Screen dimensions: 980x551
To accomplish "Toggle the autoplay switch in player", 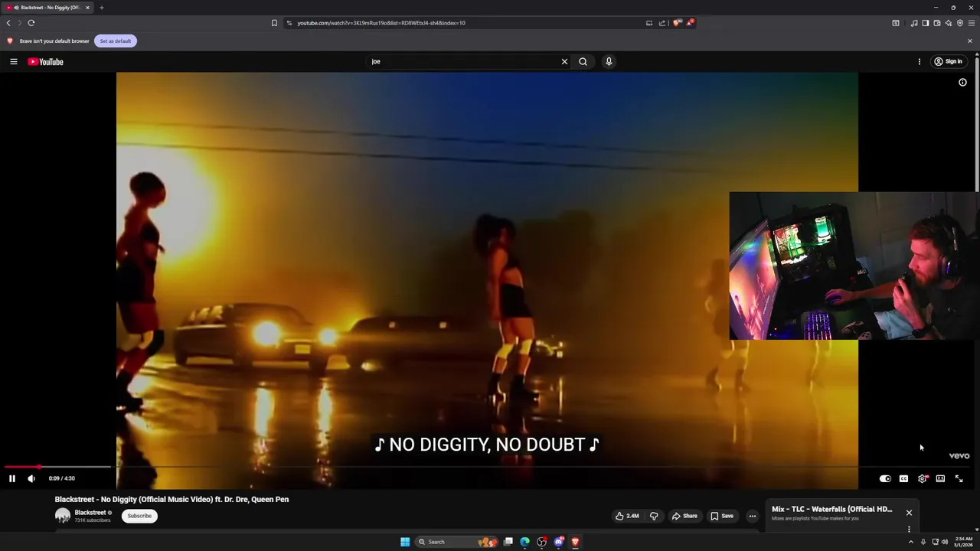I will coord(885,478).
